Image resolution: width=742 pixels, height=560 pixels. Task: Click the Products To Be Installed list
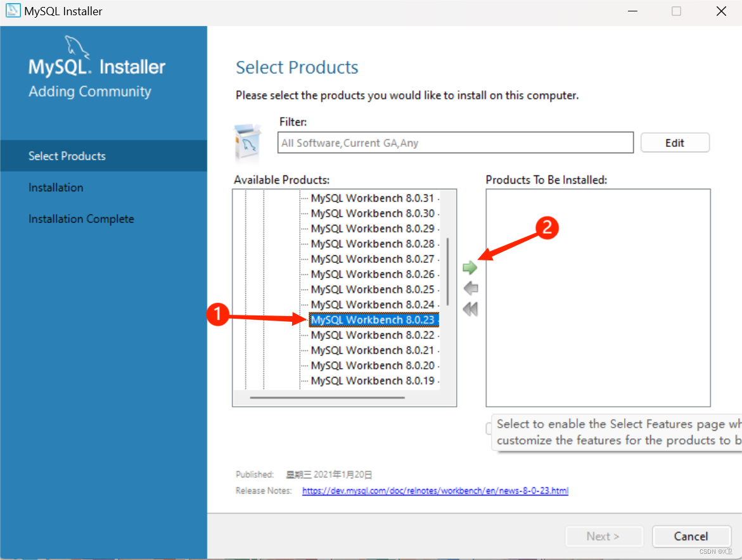tap(598, 298)
